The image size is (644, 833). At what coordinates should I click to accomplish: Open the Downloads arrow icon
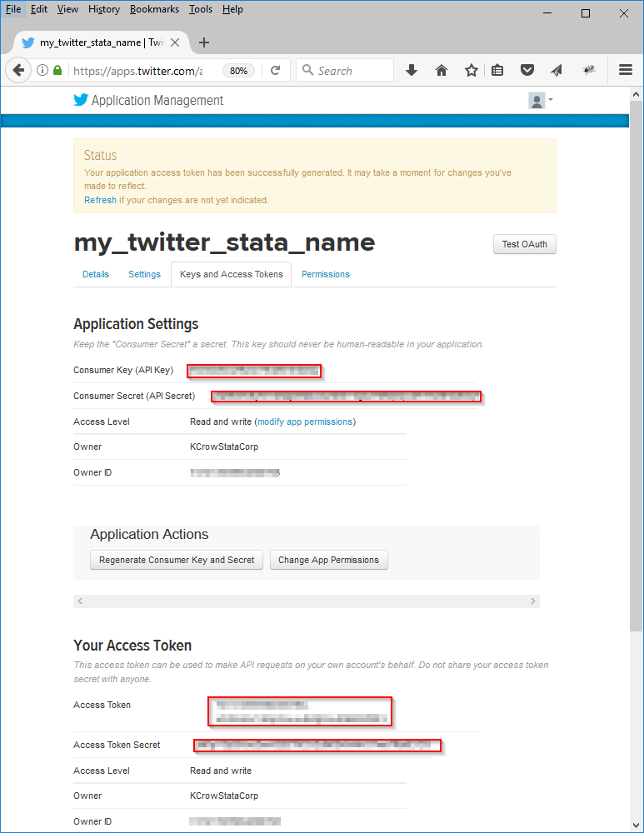coord(412,70)
